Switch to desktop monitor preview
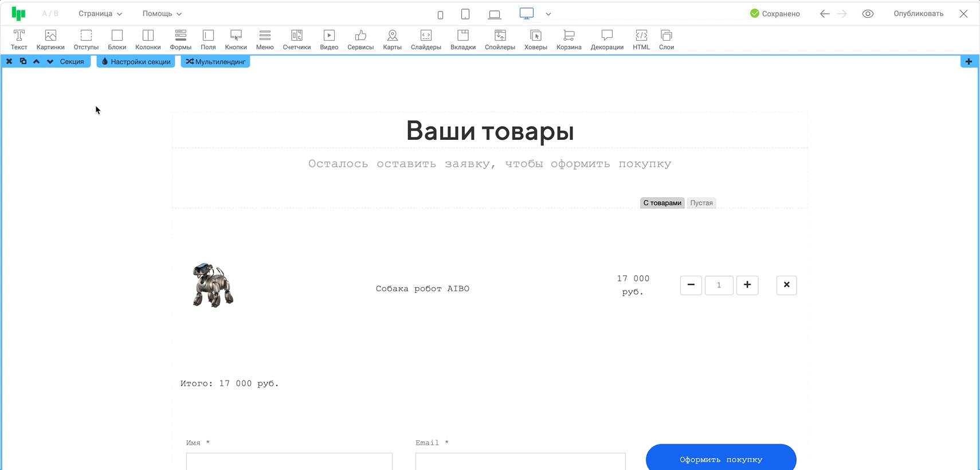 [527, 13]
